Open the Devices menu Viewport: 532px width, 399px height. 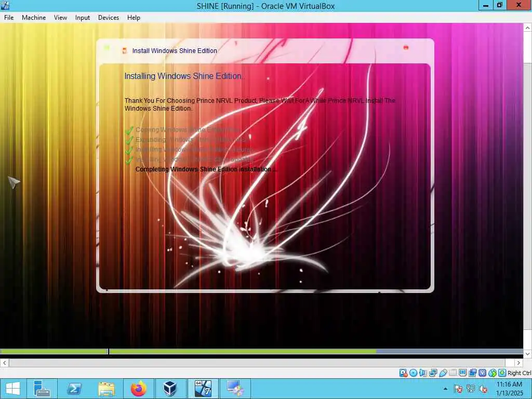(109, 18)
